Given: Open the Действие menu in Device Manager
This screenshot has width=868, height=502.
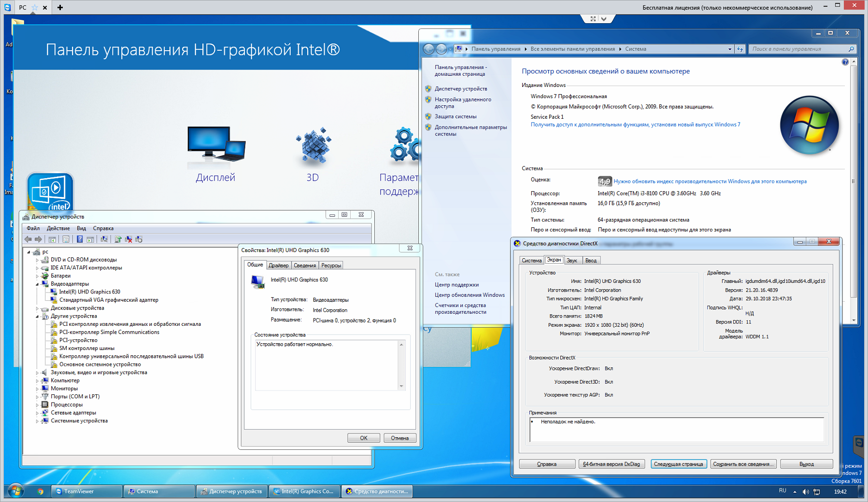Looking at the screenshot, I should [58, 228].
